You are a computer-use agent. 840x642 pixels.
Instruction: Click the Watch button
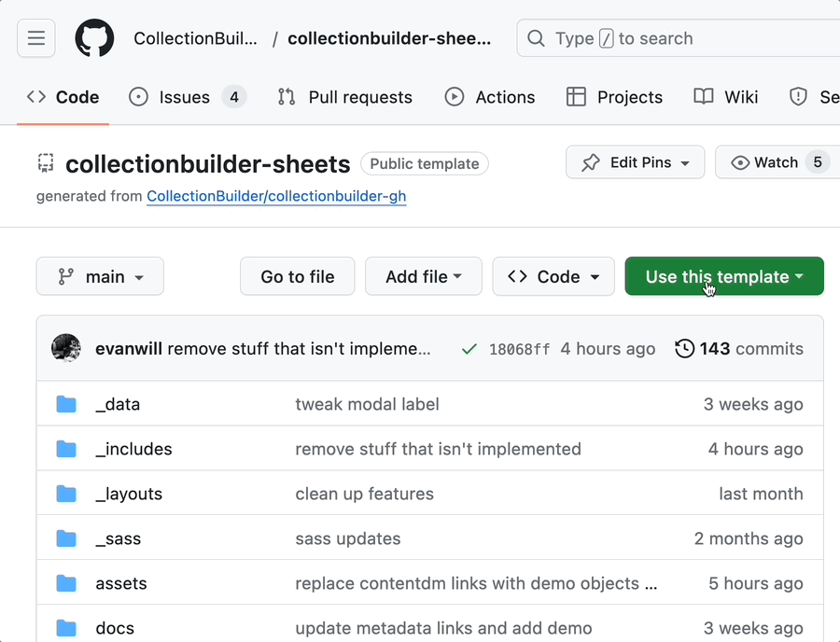(x=777, y=162)
